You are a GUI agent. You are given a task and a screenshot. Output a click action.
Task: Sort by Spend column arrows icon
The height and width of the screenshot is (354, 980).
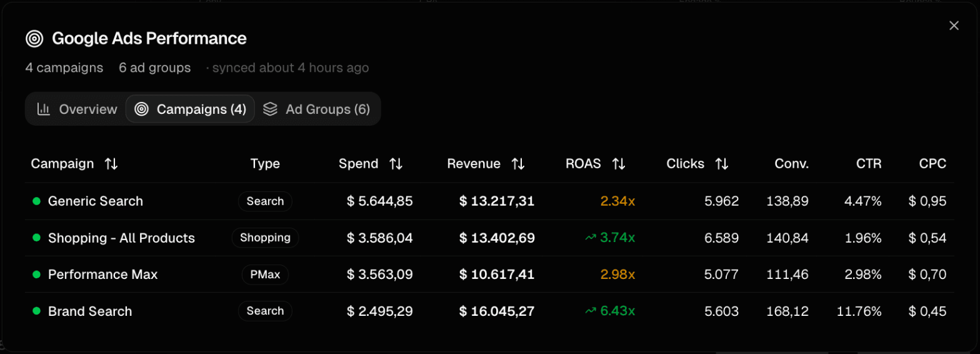[x=396, y=164]
